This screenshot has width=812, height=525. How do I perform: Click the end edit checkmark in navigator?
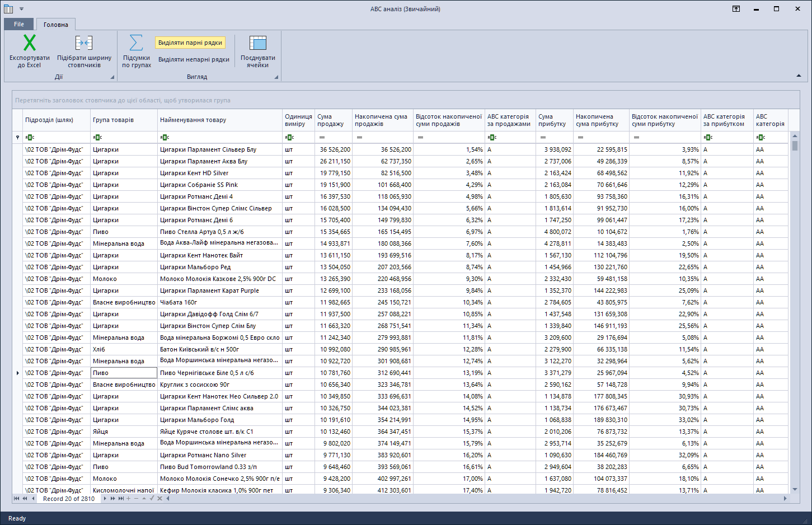152,498
